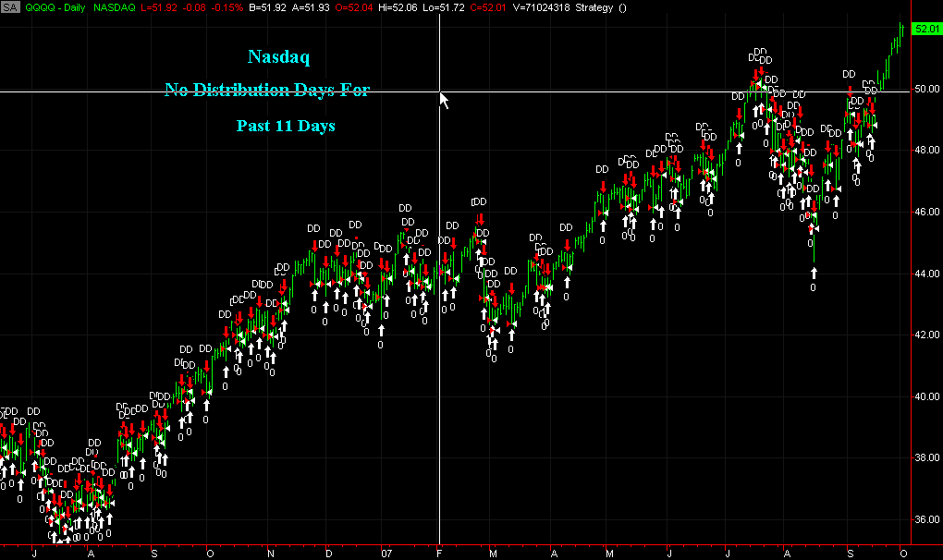This screenshot has width=943, height=560.
Task: Click the F month label on time axis
Action: click(x=439, y=554)
